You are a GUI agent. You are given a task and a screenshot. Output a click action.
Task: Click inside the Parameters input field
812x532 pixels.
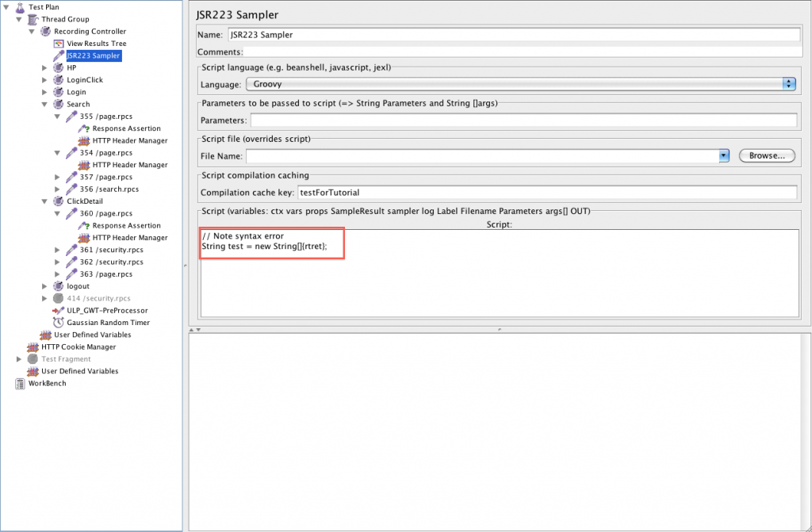pos(523,120)
